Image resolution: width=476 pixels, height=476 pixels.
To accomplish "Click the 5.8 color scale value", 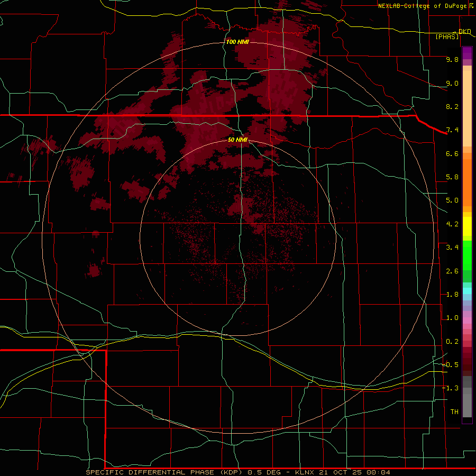I will click(452, 177).
